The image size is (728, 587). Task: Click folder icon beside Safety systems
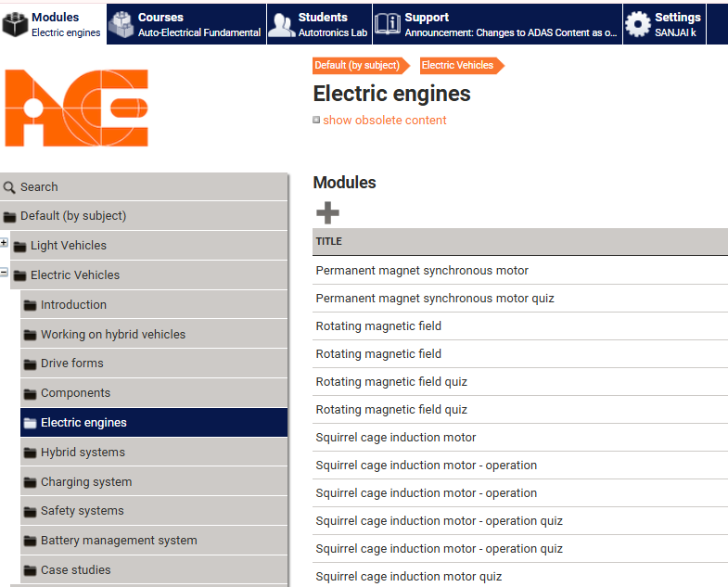point(31,512)
